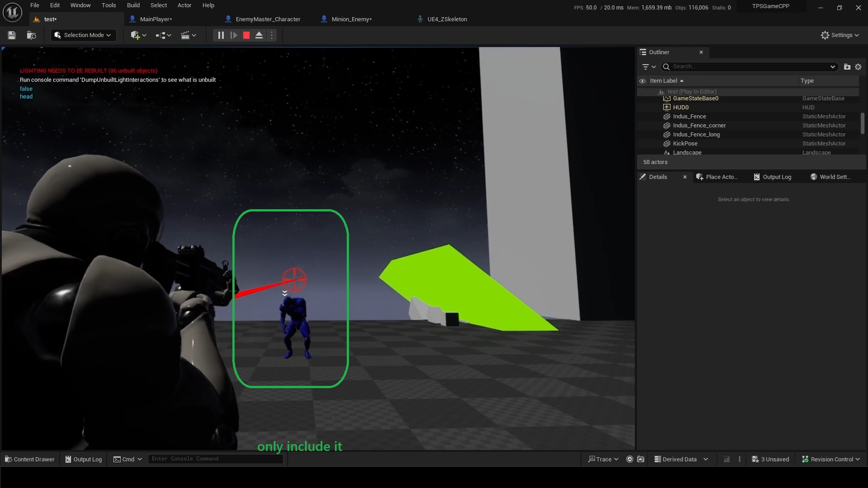Open the Cinematics clapperboard menu
The image size is (868, 488).
(x=188, y=35)
